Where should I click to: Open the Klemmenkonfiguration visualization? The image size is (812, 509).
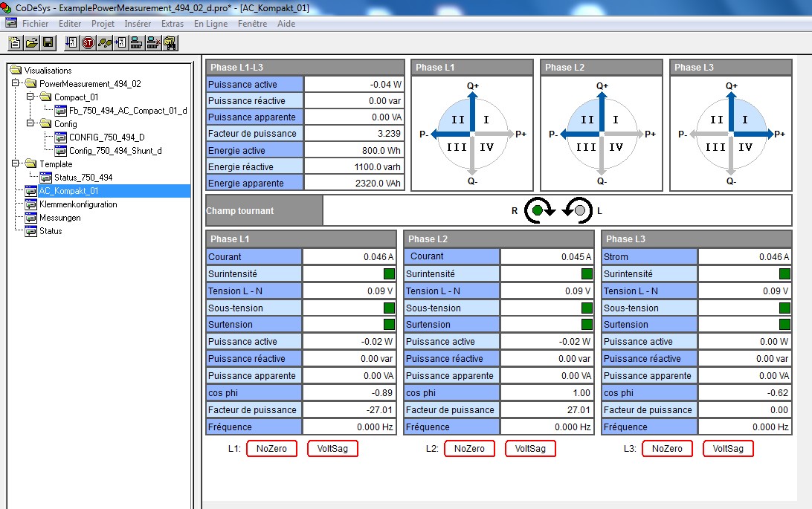(78, 204)
